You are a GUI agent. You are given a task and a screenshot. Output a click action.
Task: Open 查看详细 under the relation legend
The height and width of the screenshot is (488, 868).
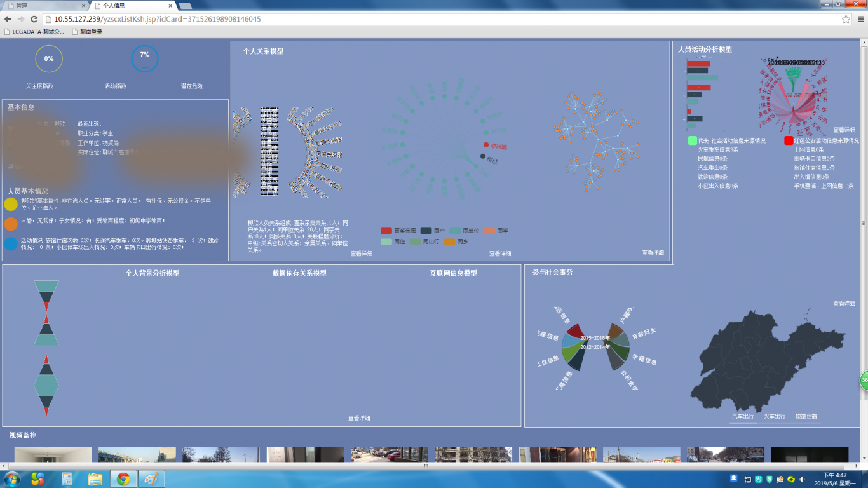[x=500, y=254]
